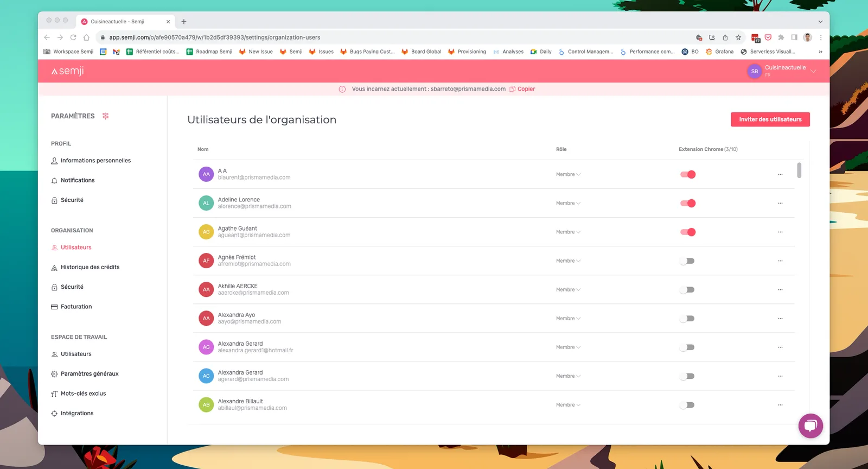Copy impersonated email with Copier
The image size is (868, 469).
pyautogui.click(x=522, y=89)
